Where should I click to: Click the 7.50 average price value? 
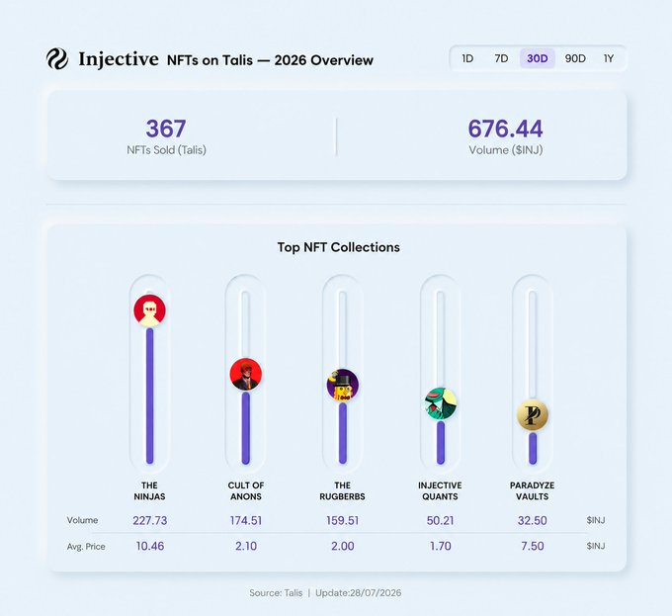(533, 546)
